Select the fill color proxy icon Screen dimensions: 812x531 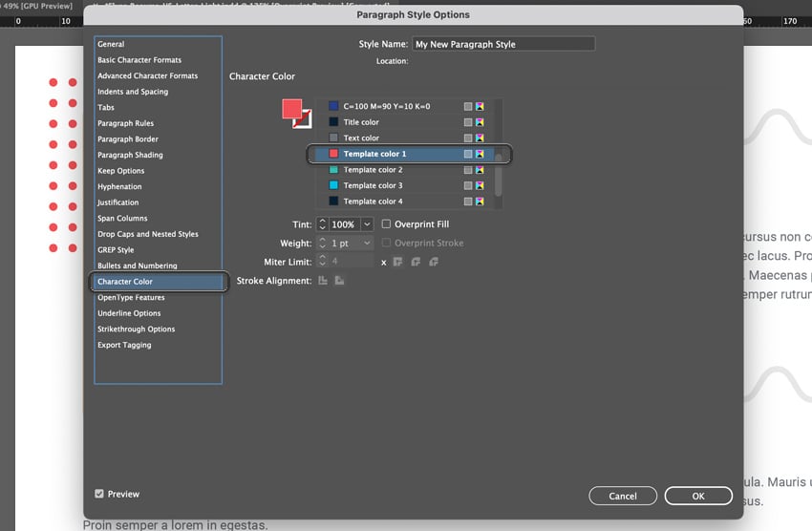tap(292, 109)
